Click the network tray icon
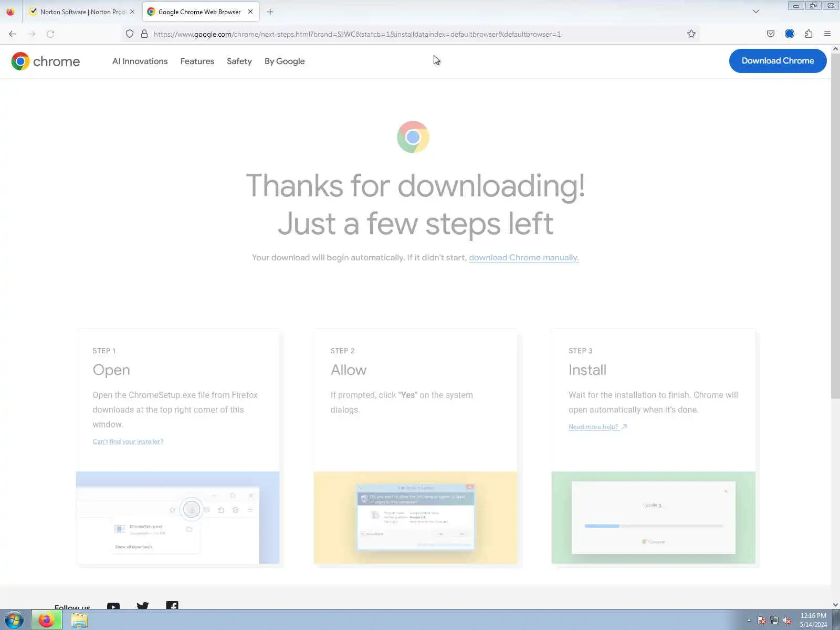This screenshot has width=840, height=630. click(x=774, y=620)
